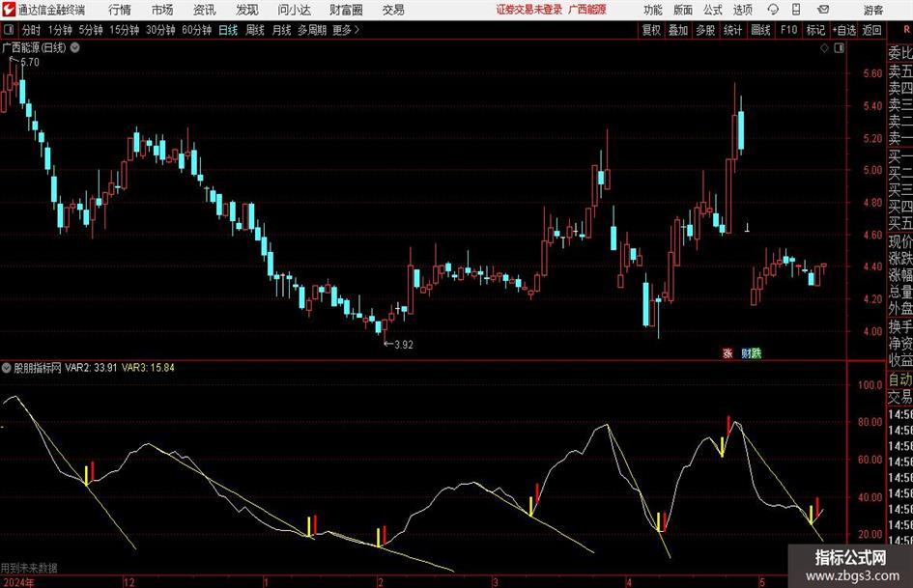Click the 用到未来数据 notice text
This screenshot has height=588, width=913.
29,568
